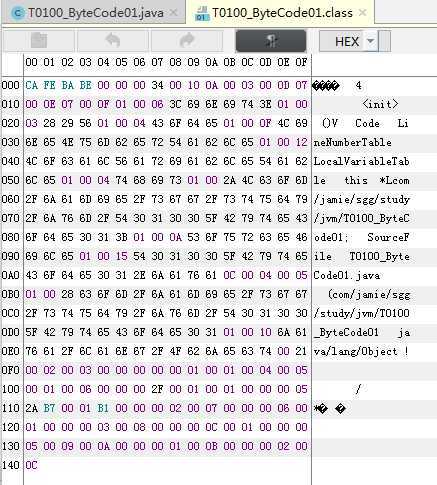Click the Java class icon on the .java tab
The width and height of the screenshot is (437, 485).
pyautogui.click(x=18, y=13)
